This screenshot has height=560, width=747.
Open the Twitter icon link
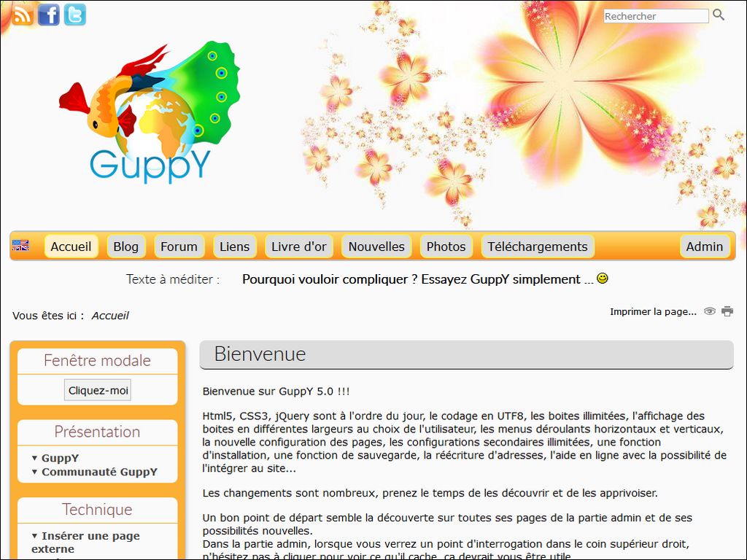click(x=74, y=15)
